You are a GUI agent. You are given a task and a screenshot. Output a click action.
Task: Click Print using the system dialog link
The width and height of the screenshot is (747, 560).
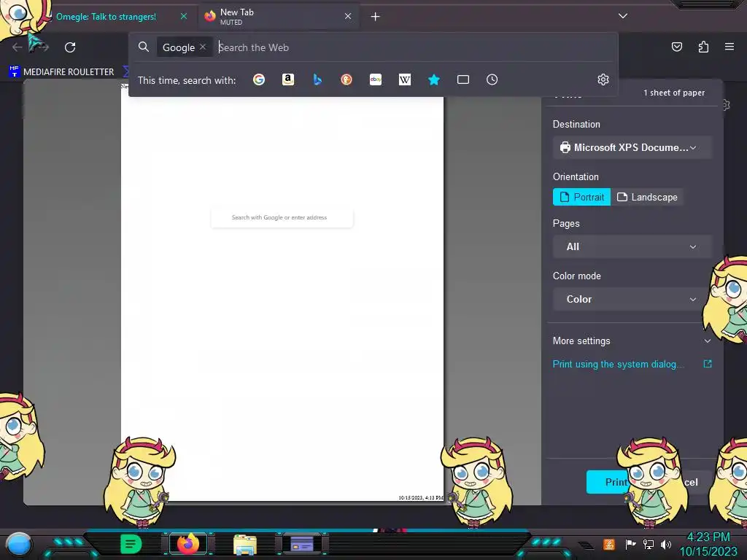(617, 365)
